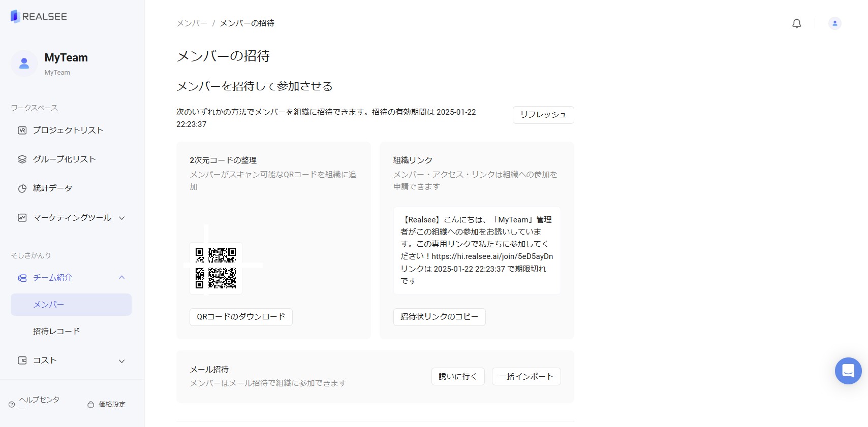Select the メンバー sidebar item
Viewport: 868px width, 427px height.
[71, 305]
